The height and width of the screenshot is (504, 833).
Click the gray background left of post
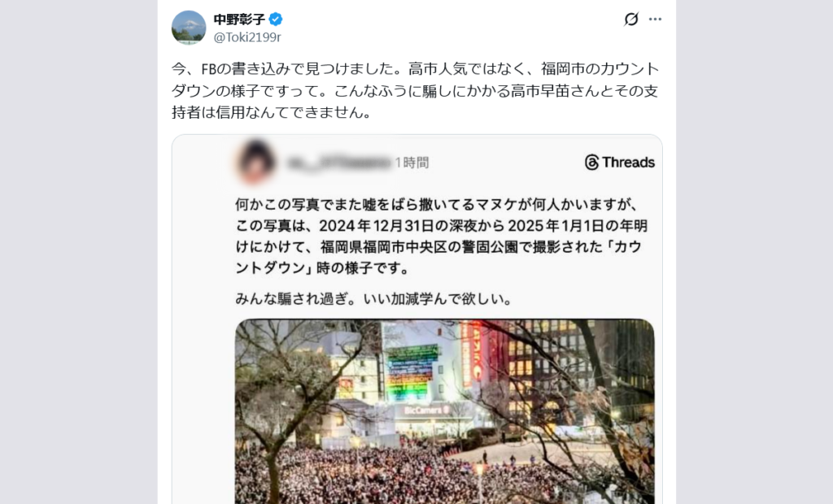(79, 252)
